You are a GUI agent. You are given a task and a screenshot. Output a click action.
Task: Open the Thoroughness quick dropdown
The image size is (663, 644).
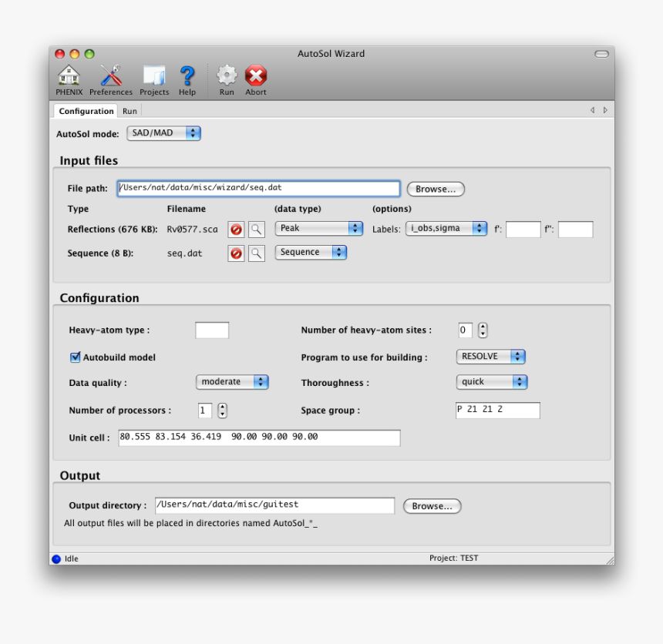[492, 382]
